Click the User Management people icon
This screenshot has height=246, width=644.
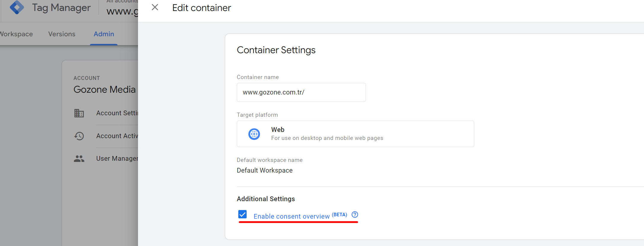tap(79, 159)
